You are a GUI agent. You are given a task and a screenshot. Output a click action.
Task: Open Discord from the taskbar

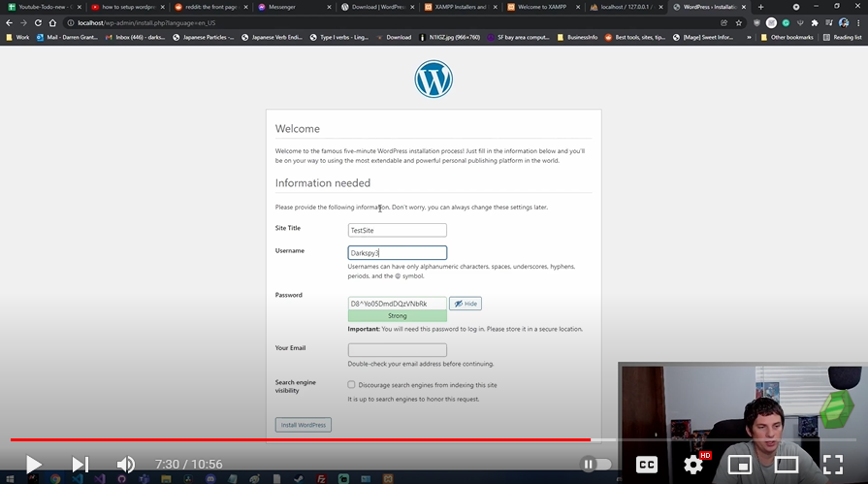[210, 479]
